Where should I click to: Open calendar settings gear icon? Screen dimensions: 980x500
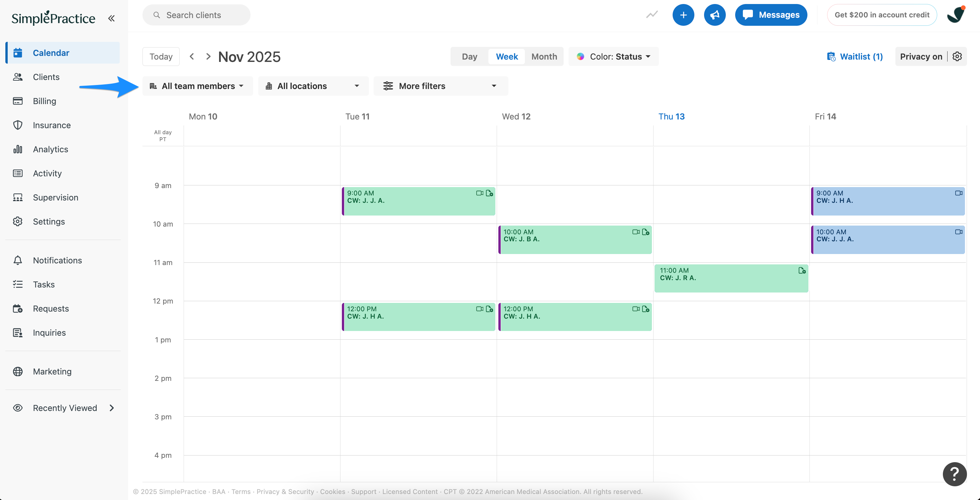tap(957, 56)
